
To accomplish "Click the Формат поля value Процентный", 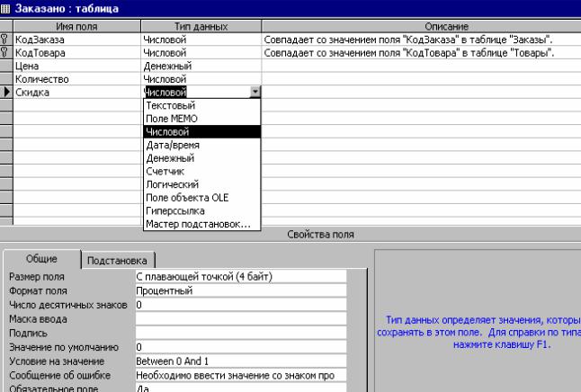I will tap(241, 290).
